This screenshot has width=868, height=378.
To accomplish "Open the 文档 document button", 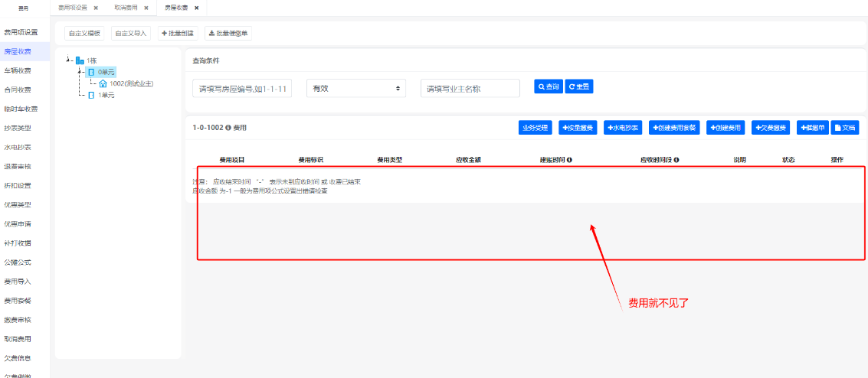I will (x=846, y=128).
